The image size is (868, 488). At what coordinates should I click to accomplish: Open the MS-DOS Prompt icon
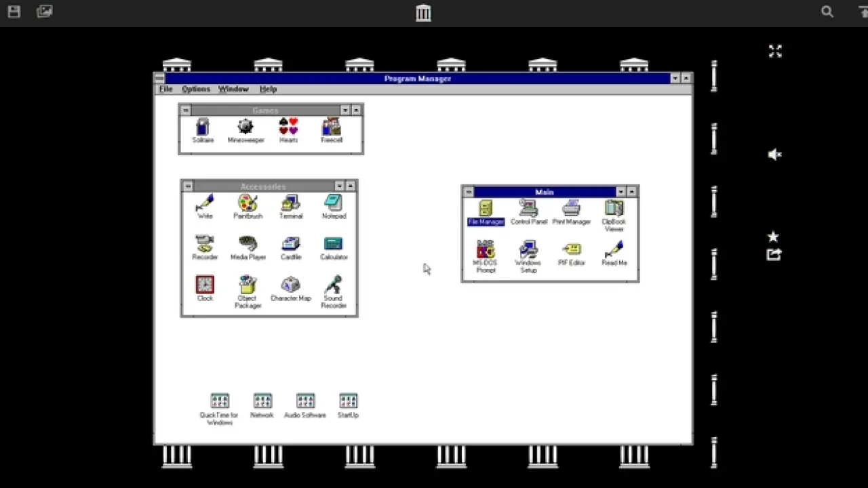486,250
